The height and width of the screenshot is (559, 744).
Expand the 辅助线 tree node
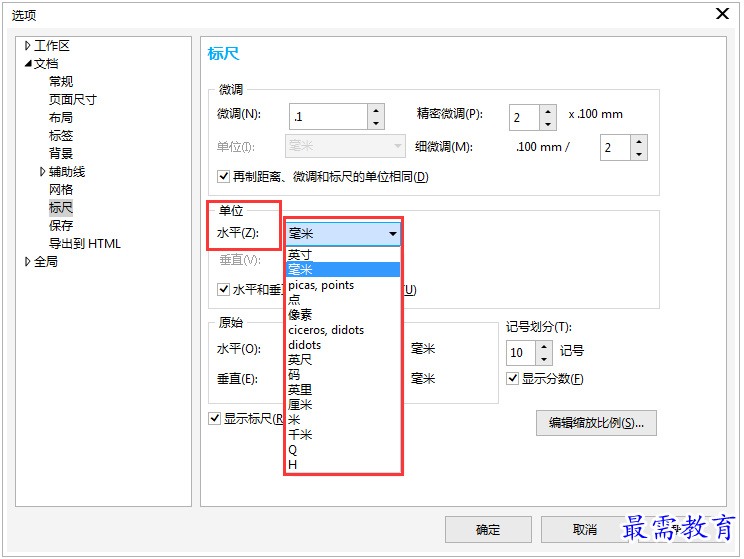[43, 171]
